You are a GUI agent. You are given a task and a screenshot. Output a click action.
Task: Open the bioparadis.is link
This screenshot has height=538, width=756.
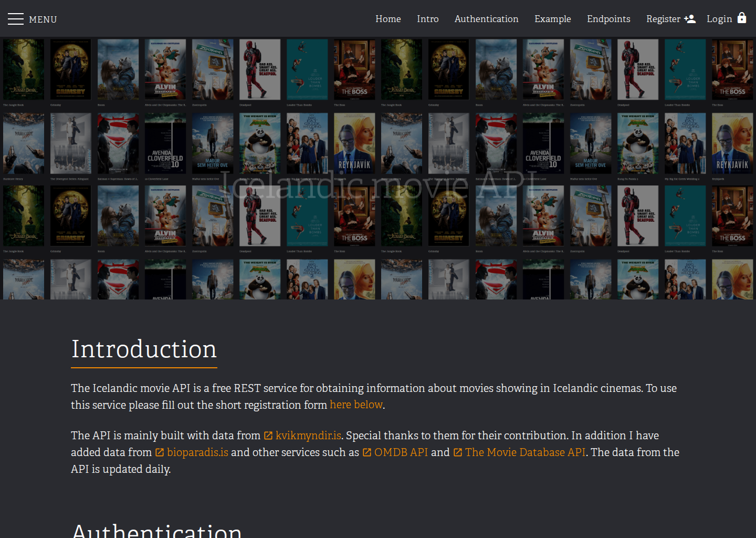pos(197,452)
